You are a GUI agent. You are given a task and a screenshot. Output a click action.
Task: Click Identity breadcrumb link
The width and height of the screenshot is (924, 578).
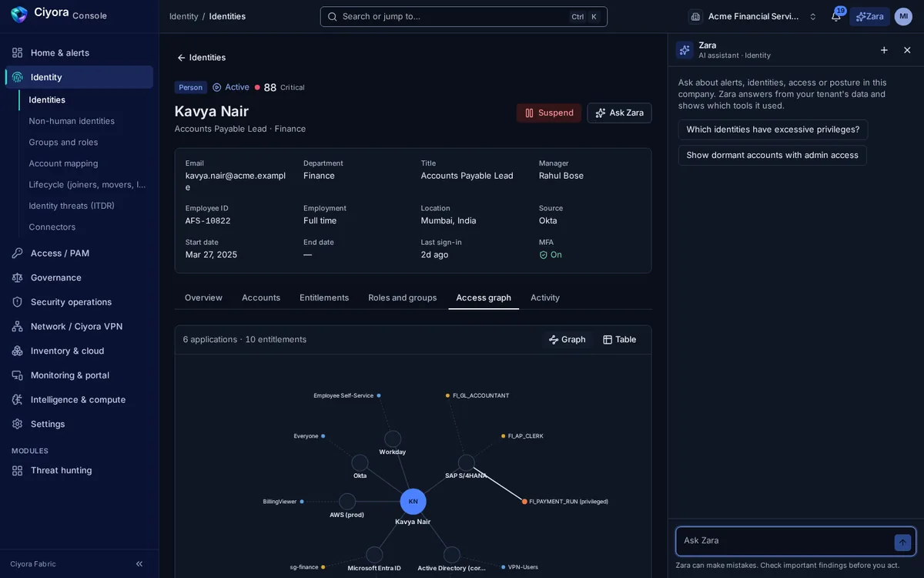point(183,16)
